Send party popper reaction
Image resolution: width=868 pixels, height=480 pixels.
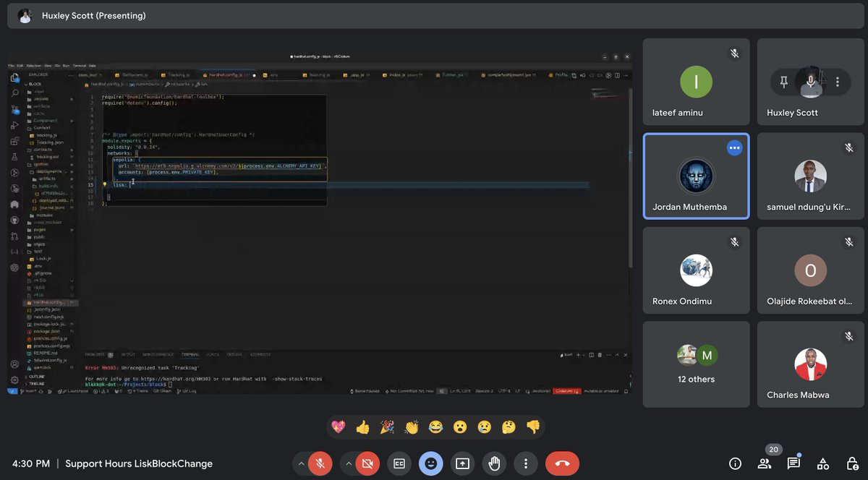point(387,427)
